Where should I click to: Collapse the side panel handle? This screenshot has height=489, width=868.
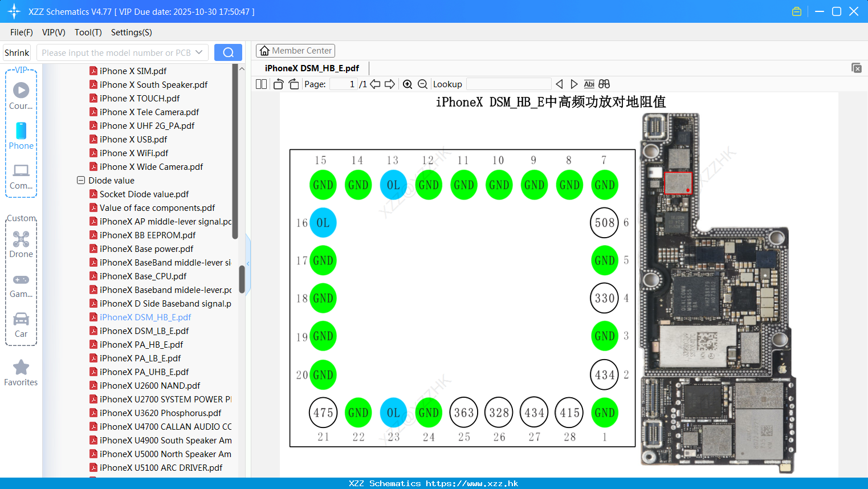[x=248, y=263]
